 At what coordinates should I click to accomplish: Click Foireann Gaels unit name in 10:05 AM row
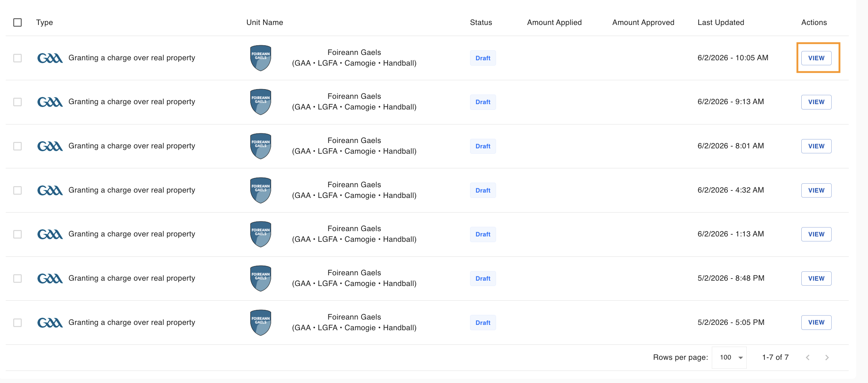[354, 58]
